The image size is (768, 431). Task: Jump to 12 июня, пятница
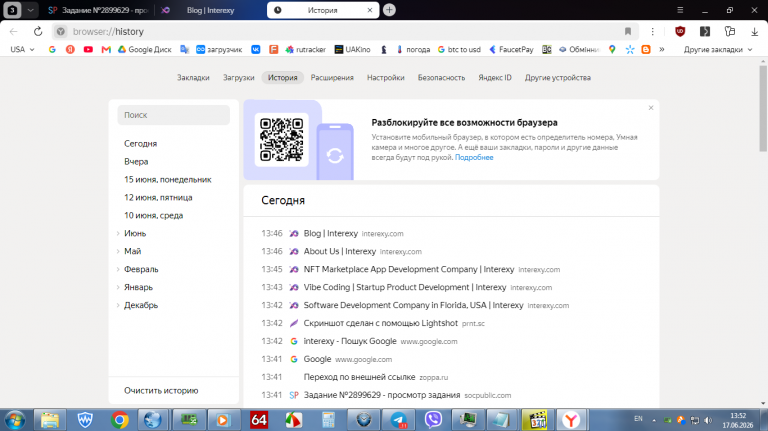(x=158, y=197)
